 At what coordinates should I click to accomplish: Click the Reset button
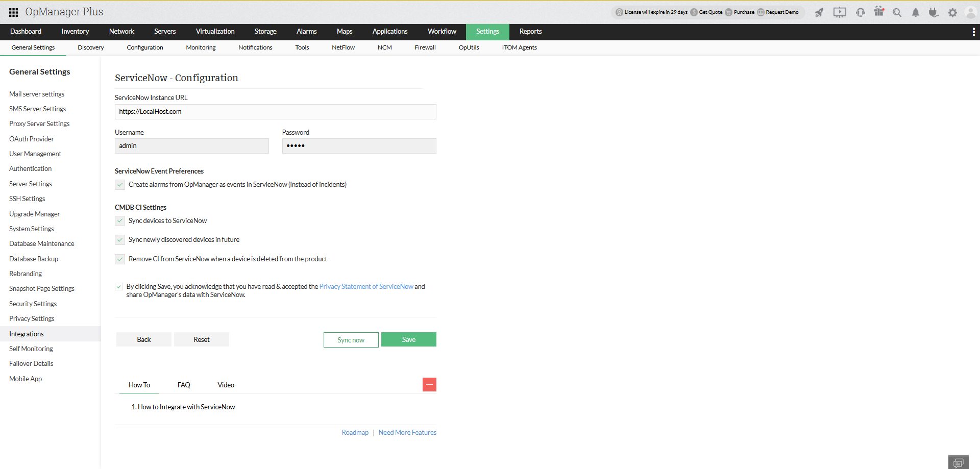pos(202,340)
